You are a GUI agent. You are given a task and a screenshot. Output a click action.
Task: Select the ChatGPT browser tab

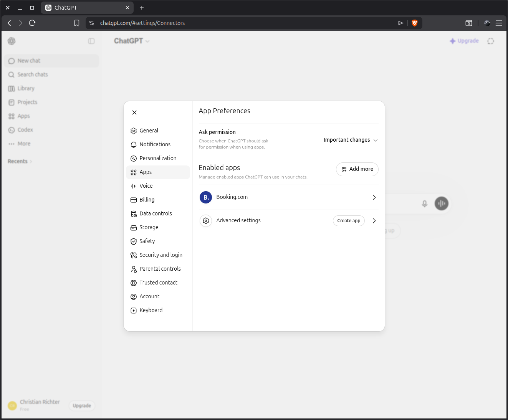click(x=87, y=8)
